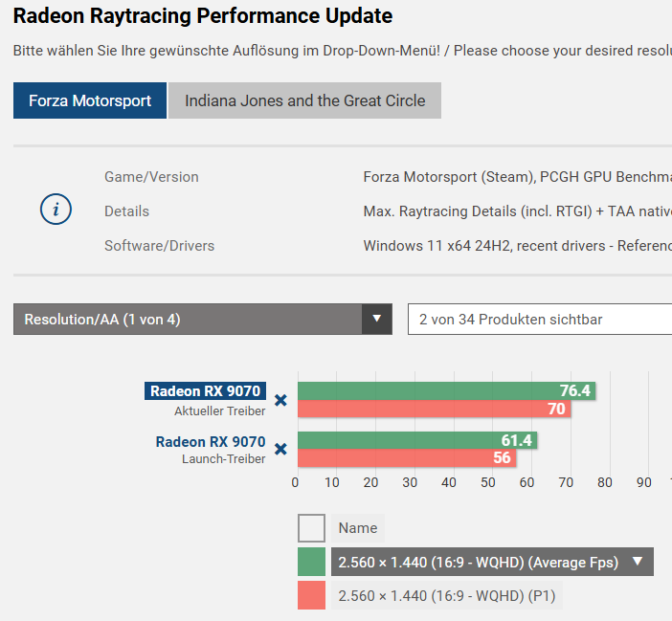The width and height of the screenshot is (672, 621).
Task: Switch to the Forza Motorsport tab
Action: 90,100
